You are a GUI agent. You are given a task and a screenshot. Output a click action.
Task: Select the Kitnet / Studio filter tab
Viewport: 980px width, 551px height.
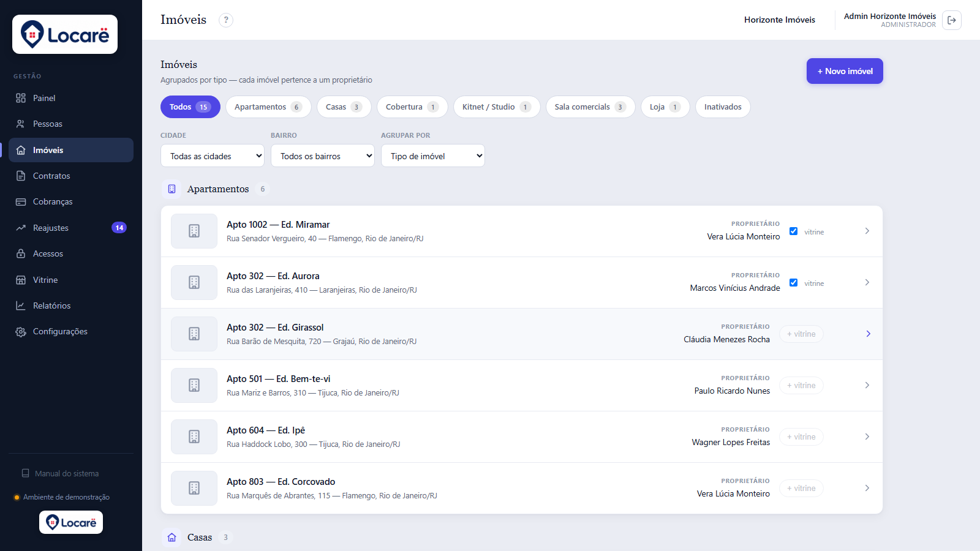point(497,107)
